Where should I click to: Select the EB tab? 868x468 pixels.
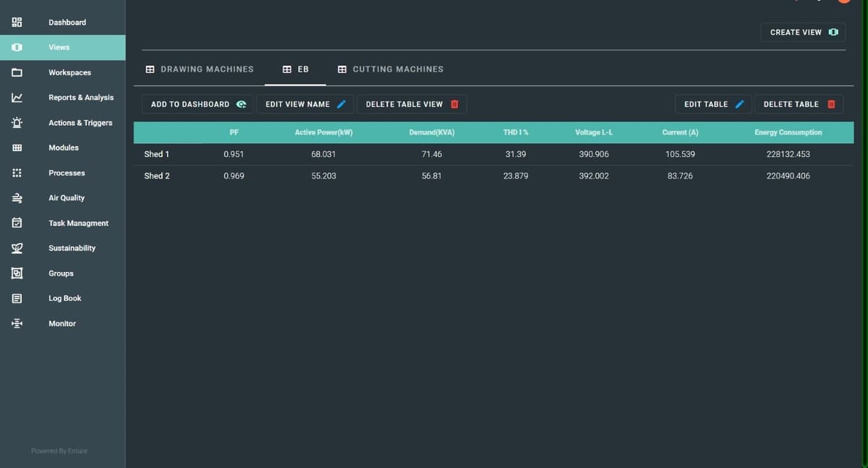click(296, 69)
